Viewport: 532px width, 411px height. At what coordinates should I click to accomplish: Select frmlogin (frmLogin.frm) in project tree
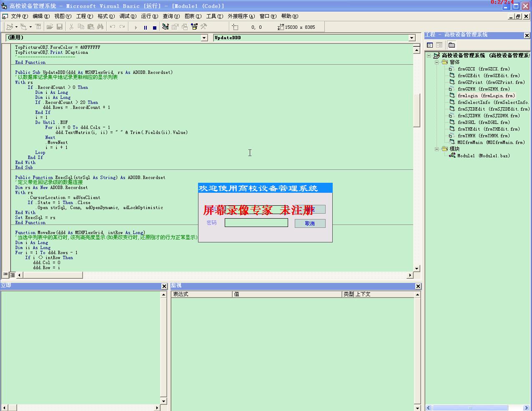(486, 96)
